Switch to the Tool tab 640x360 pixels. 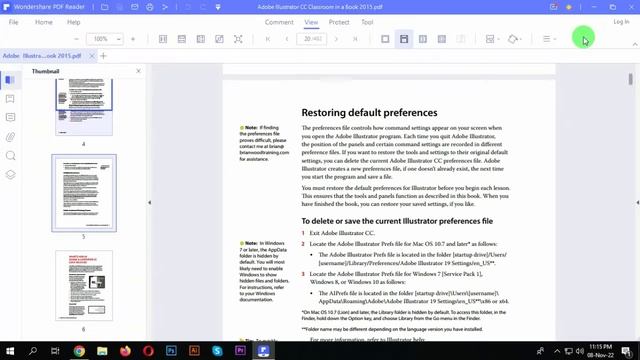tap(367, 22)
